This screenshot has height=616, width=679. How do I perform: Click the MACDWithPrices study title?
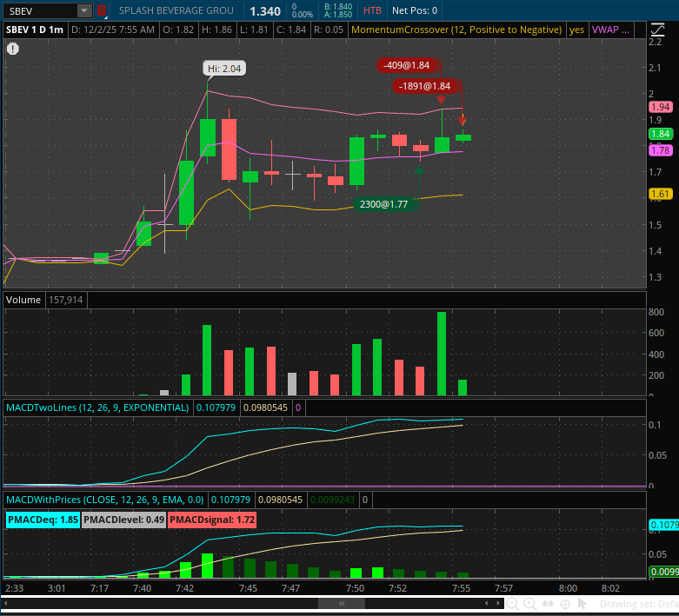105,500
